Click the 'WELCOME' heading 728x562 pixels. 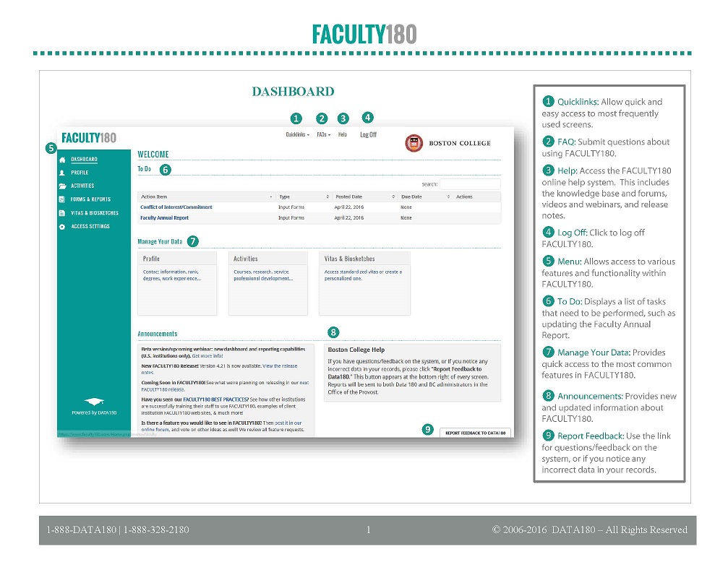[x=153, y=154]
